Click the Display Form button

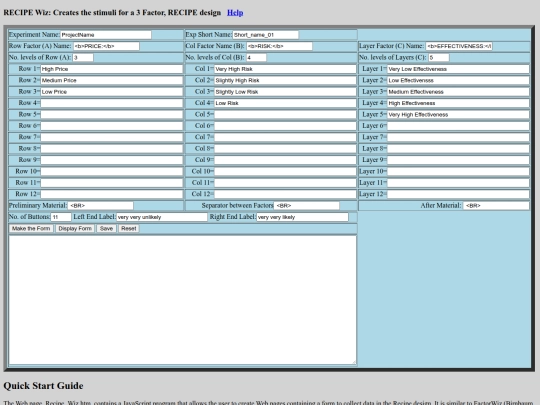(x=75, y=229)
